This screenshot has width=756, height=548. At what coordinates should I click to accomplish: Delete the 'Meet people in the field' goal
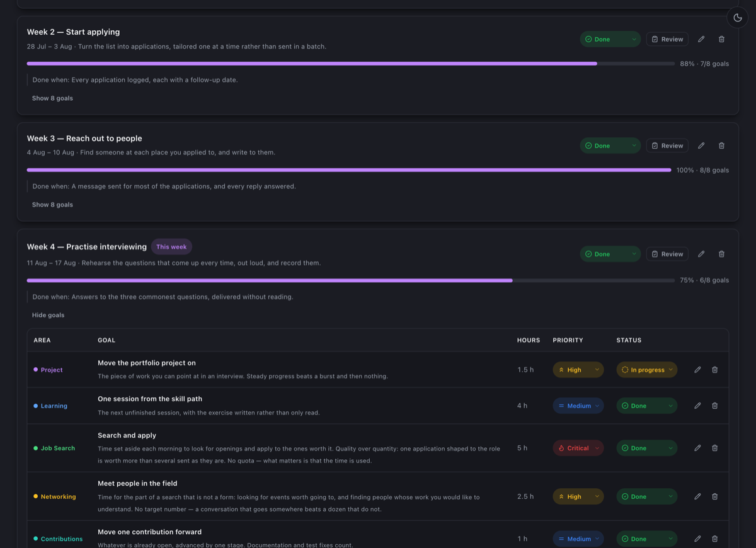tap(714, 496)
